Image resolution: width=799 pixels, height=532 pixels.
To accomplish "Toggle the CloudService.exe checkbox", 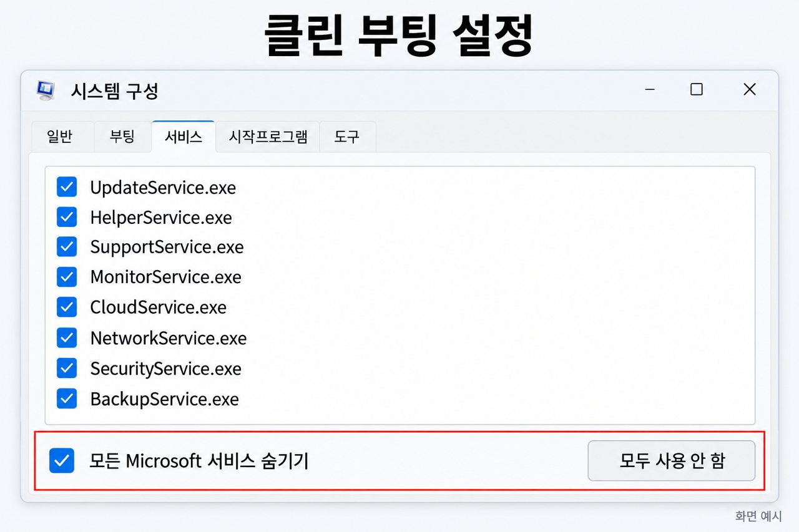I will coord(67,307).
